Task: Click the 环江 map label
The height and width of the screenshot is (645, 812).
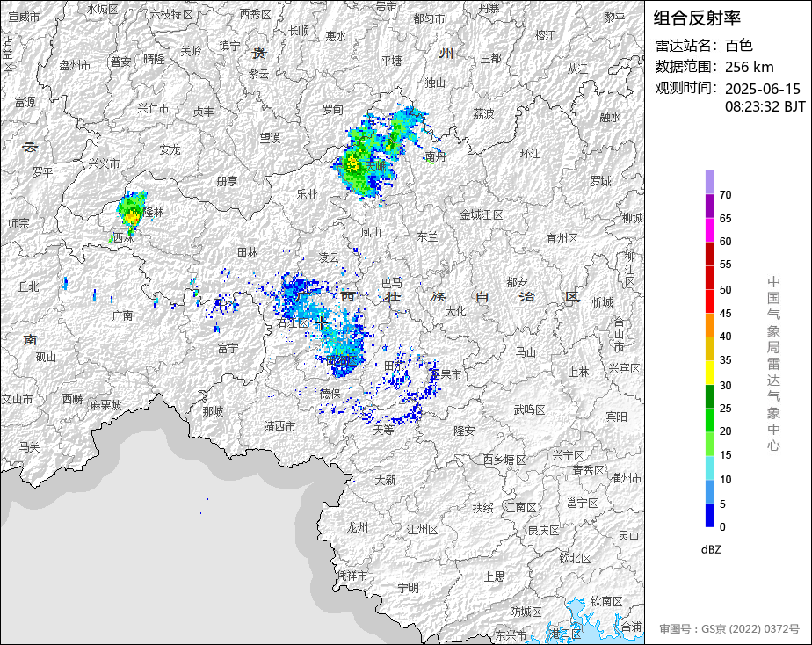Action: (530, 153)
